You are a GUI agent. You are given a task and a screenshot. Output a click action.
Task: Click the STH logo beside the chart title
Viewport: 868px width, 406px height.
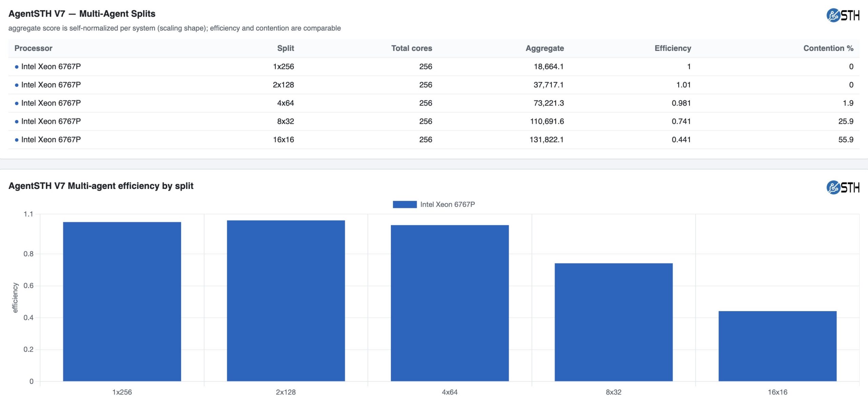pos(843,187)
